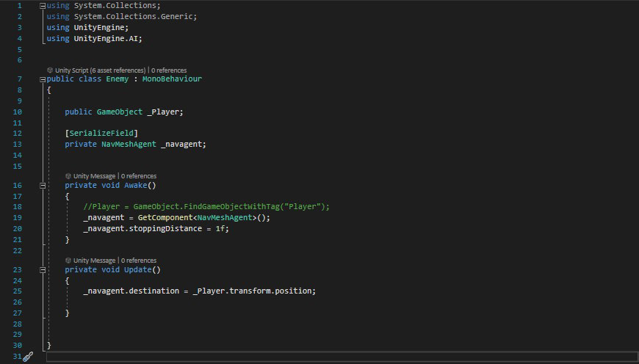The image size is (639, 364).
Task: Click 'System.Collections.Generic' namespace text
Action: pos(133,16)
